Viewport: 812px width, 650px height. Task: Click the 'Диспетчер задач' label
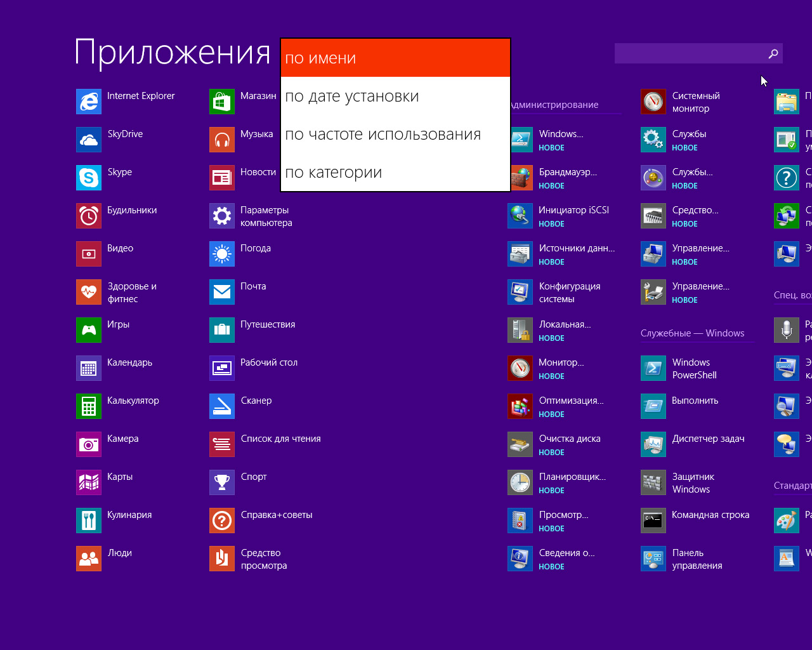click(x=709, y=439)
